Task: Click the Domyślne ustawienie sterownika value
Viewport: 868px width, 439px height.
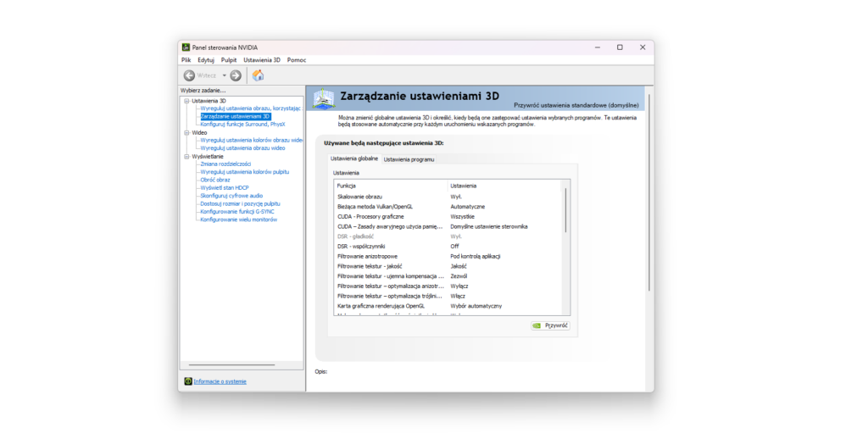Action: [489, 226]
